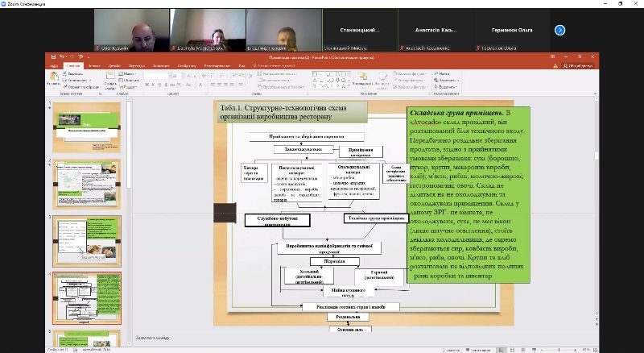Click the Zoom participant video with bald man
Viewport: 644px width, 353px height.
point(131,30)
